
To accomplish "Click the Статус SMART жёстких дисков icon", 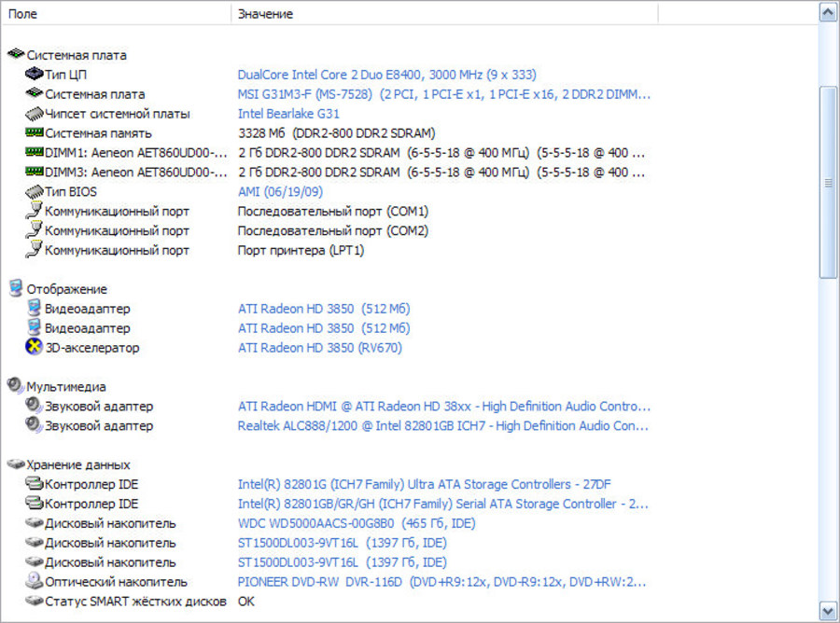I will [x=35, y=601].
